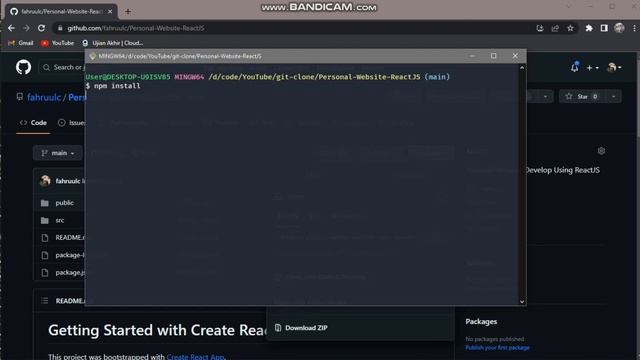
Task: Open the main branch dropdown
Action: click(x=58, y=153)
